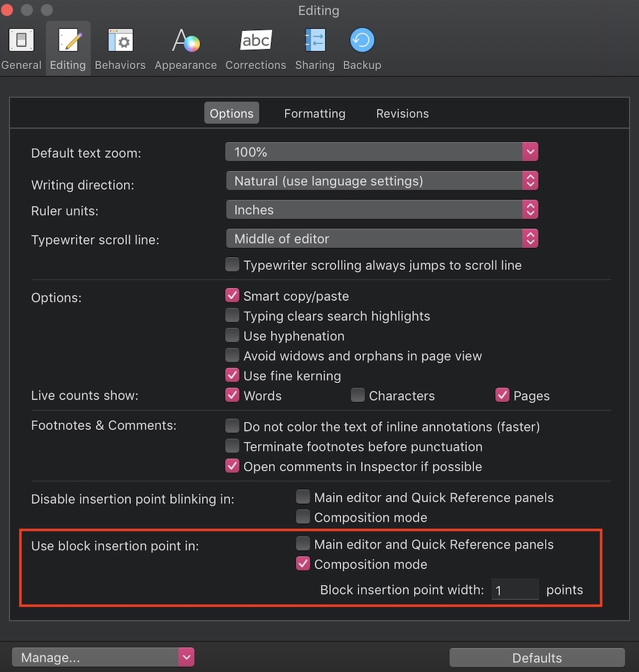
Task: Enable the Characters live count checkbox
Action: pyautogui.click(x=358, y=395)
